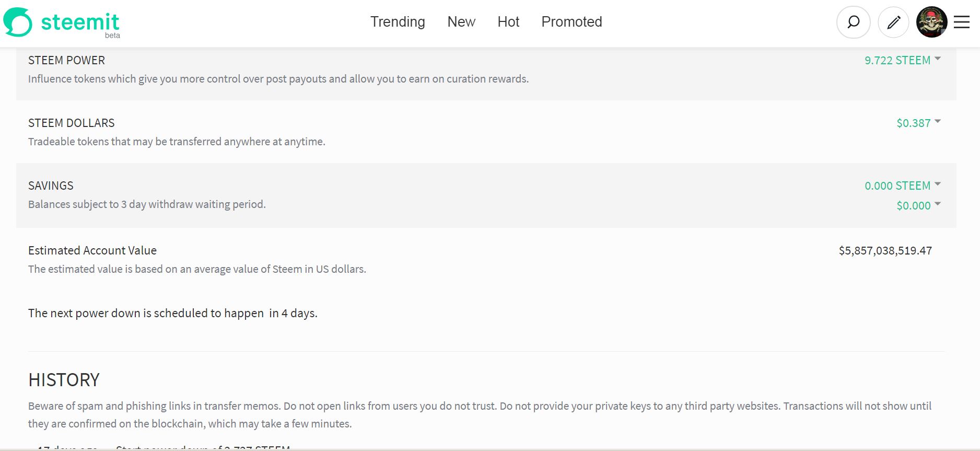
Task: Click the steemit swirl logo icon
Action: click(x=18, y=22)
